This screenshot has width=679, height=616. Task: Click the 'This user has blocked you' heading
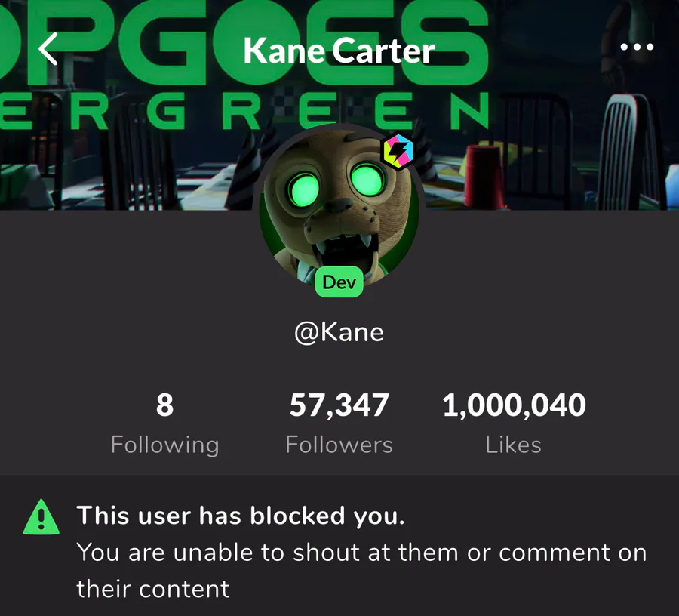[241, 516]
